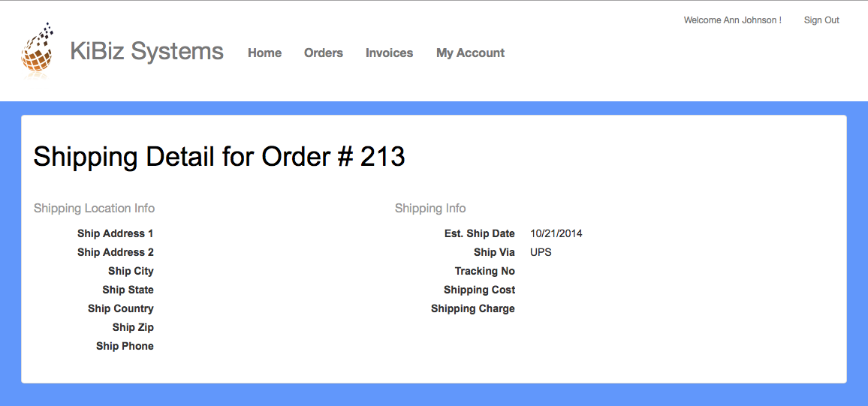Click the Ship Address 2 label
Image resolution: width=868 pixels, height=406 pixels.
(115, 253)
